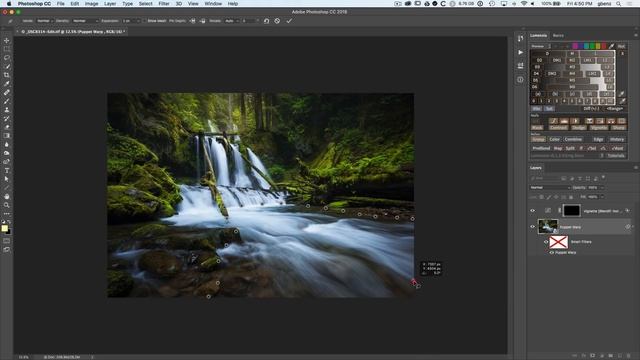Open Rotate Auto dropdown
Image resolution: width=640 pixels, height=360 pixels.
click(x=231, y=20)
